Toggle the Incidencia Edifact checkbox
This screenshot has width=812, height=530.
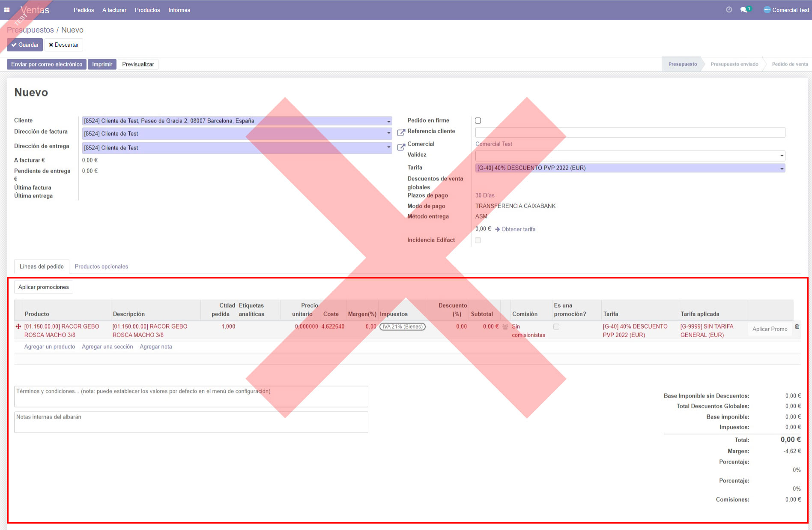pyautogui.click(x=478, y=240)
